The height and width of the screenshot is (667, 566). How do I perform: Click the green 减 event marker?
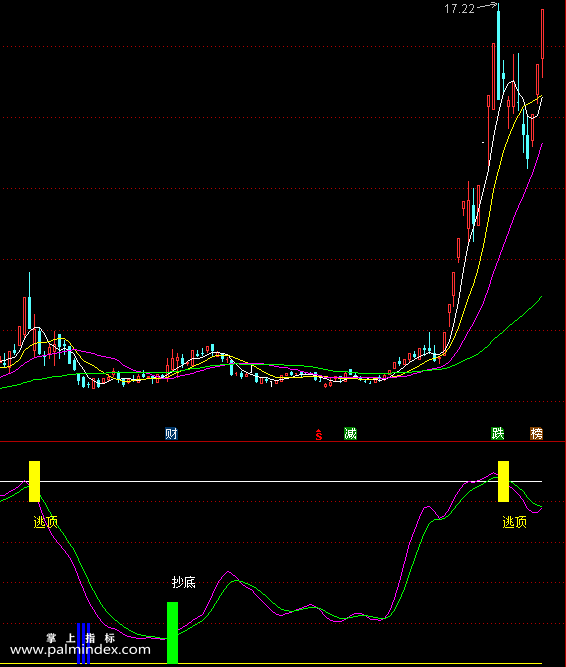[x=350, y=434]
